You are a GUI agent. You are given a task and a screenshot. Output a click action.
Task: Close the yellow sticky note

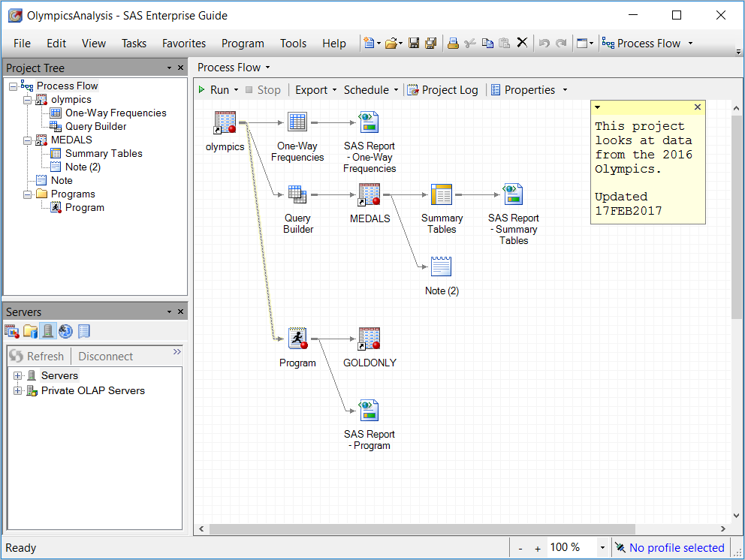tap(697, 107)
